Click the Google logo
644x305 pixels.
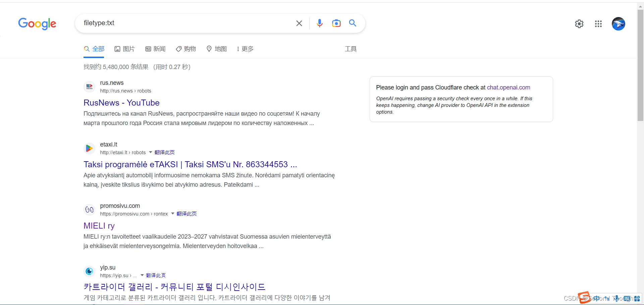(x=37, y=23)
